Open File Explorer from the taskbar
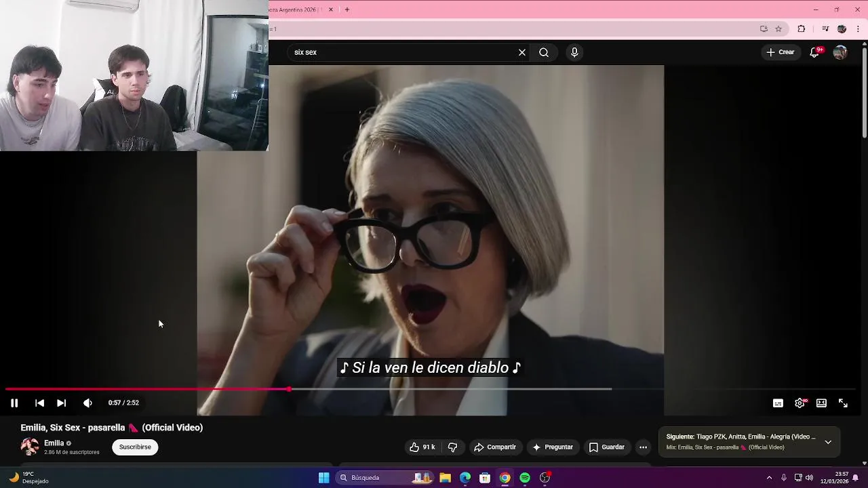Screen dimensions: 868x488 [x=445, y=478]
